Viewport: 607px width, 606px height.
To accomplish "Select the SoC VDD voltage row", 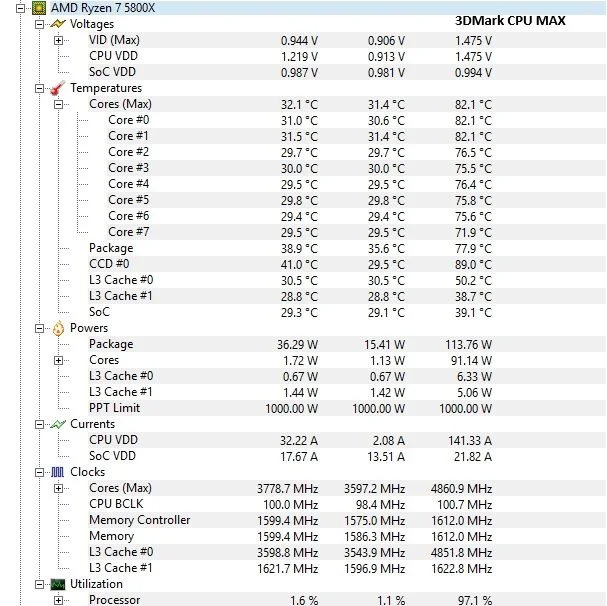I will coord(347,72).
